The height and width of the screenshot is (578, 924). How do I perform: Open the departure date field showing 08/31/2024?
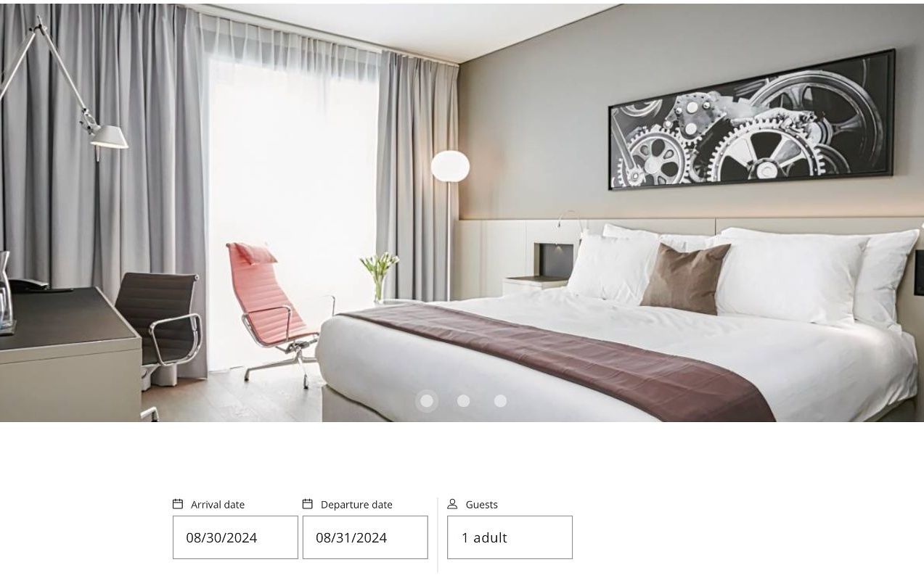click(365, 537)
